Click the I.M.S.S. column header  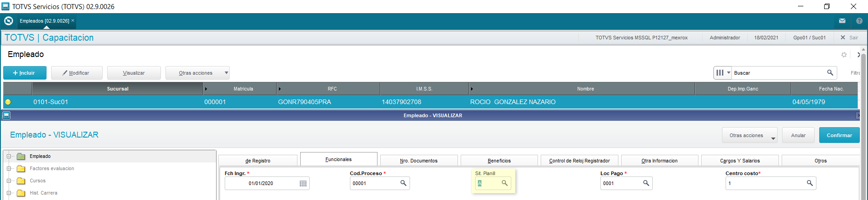pyautogui.click(x=424, y=89)
